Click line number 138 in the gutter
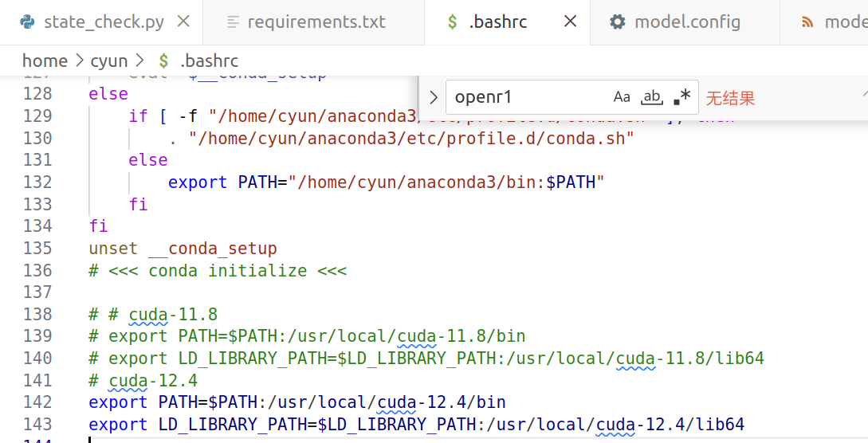This screenshot has height=443, width=868. [37, 314]
